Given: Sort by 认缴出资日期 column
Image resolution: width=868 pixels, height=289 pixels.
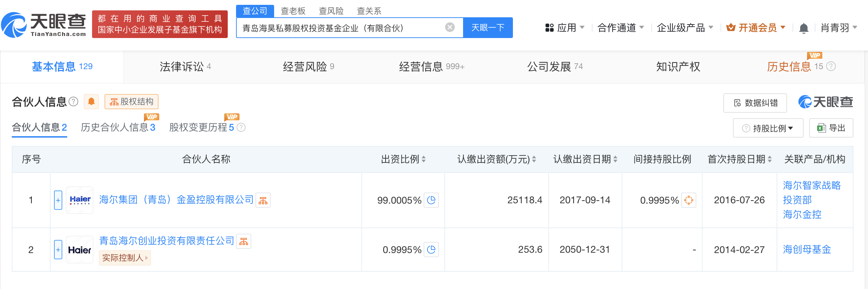Looking at the screenshot, I should [x=585, y=159].
